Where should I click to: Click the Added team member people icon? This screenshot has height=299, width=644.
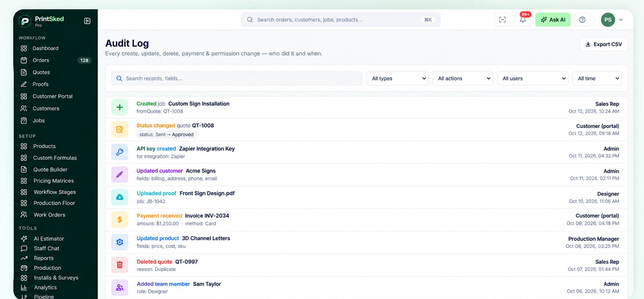pos(120,287)
